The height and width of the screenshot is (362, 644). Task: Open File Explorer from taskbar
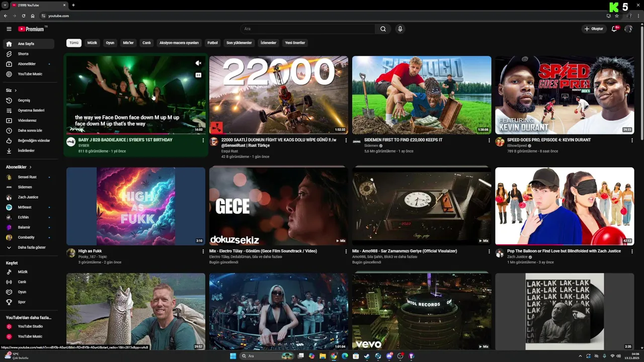[x=323, y=356]
